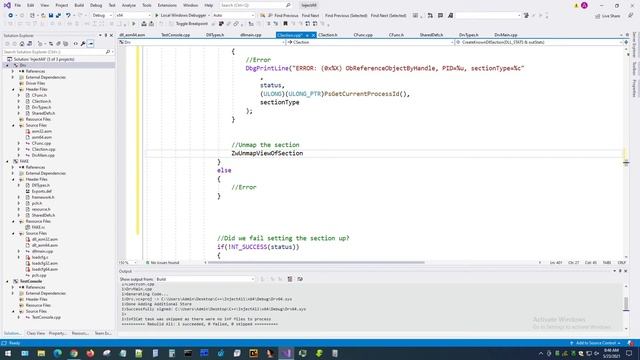Toggle word wrap in the Output panel
This screenshot has width=640, height=360.
click(300, 279)
